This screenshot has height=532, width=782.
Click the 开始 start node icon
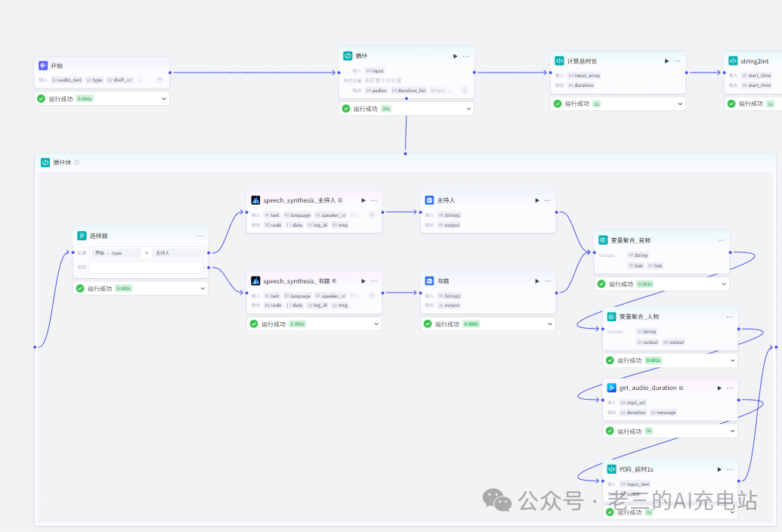(43, 65)
